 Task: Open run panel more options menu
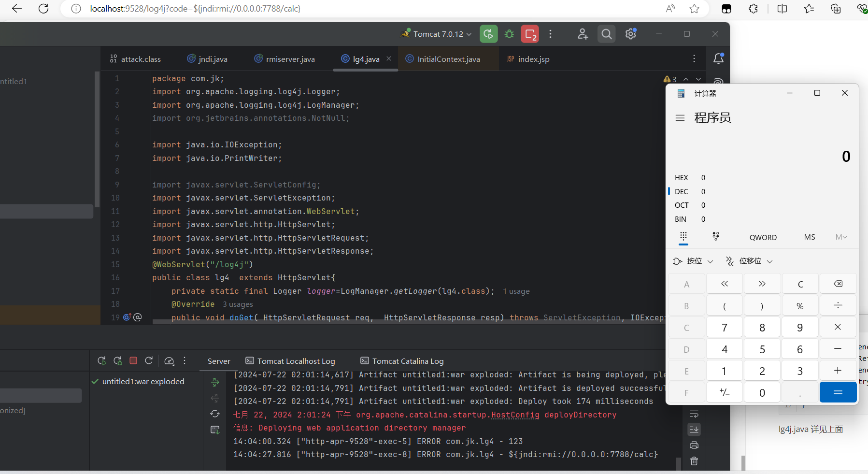185,360
